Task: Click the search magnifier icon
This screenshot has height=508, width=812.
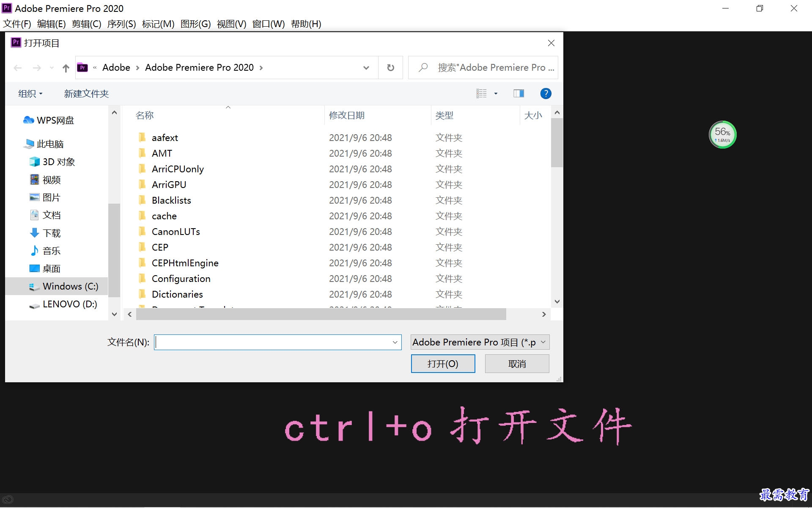Action: click(423, 68)
